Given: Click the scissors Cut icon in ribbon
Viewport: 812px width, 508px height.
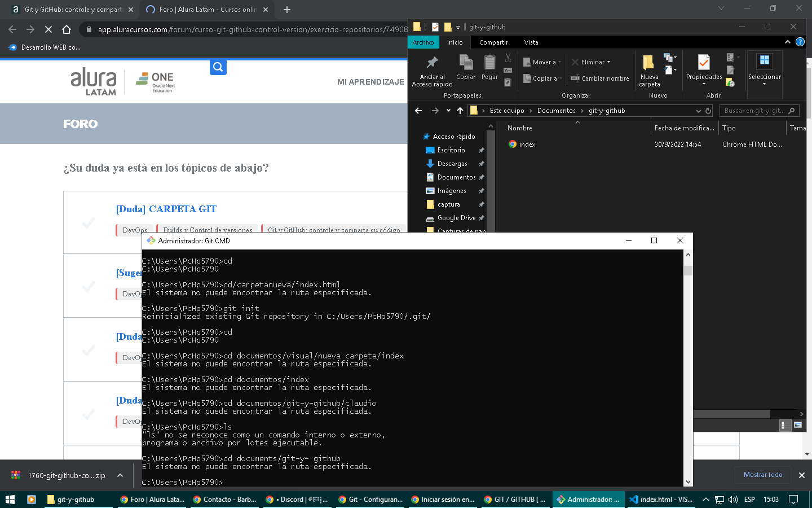Looking at the screenshot, I should point(508,58).
